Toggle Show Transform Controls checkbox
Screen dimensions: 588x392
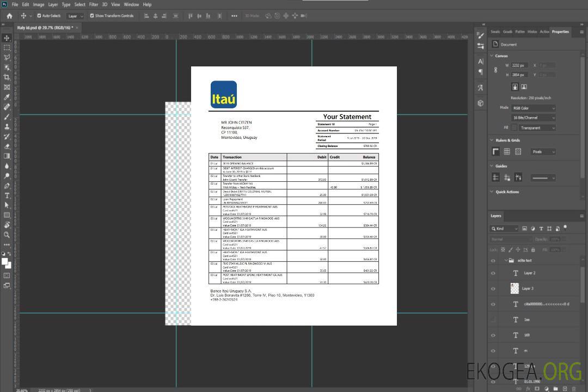(92, 16)
